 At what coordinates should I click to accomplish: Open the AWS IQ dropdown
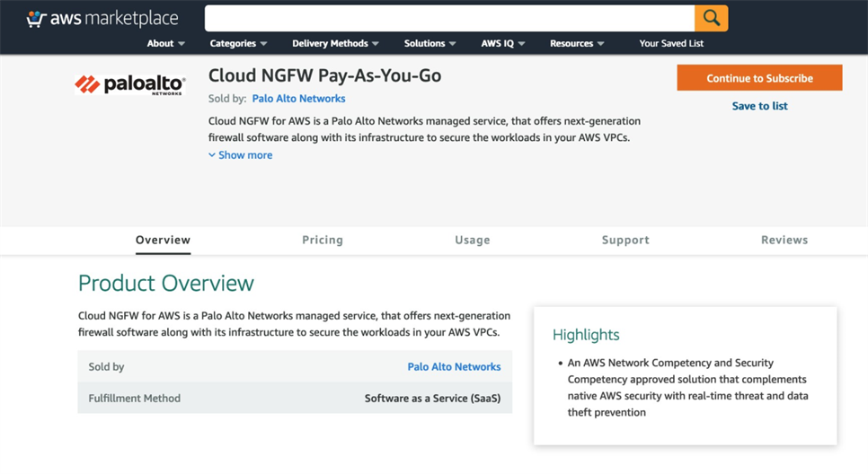502,43
